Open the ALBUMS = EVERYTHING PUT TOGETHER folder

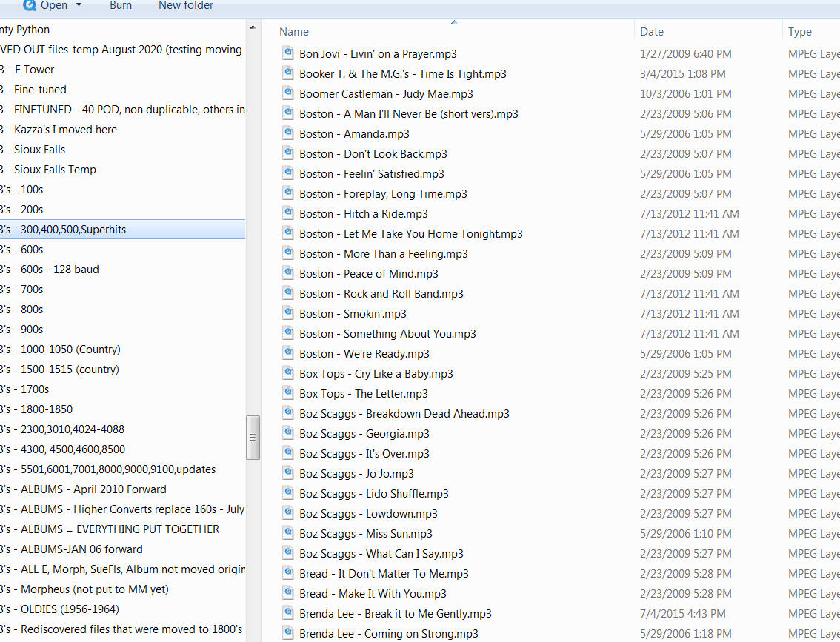tap(120, 529)
